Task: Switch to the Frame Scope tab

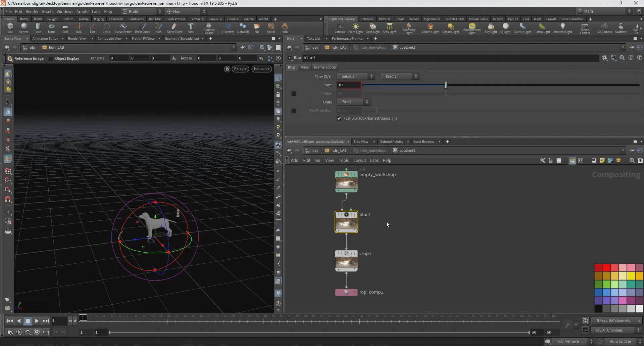Action: [325, 67]
